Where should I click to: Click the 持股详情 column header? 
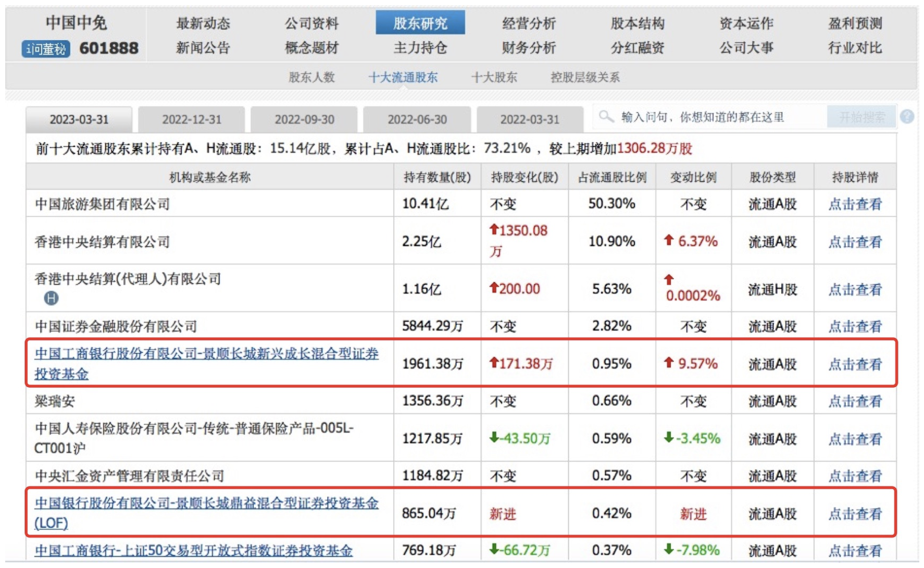tap(855, 177)
